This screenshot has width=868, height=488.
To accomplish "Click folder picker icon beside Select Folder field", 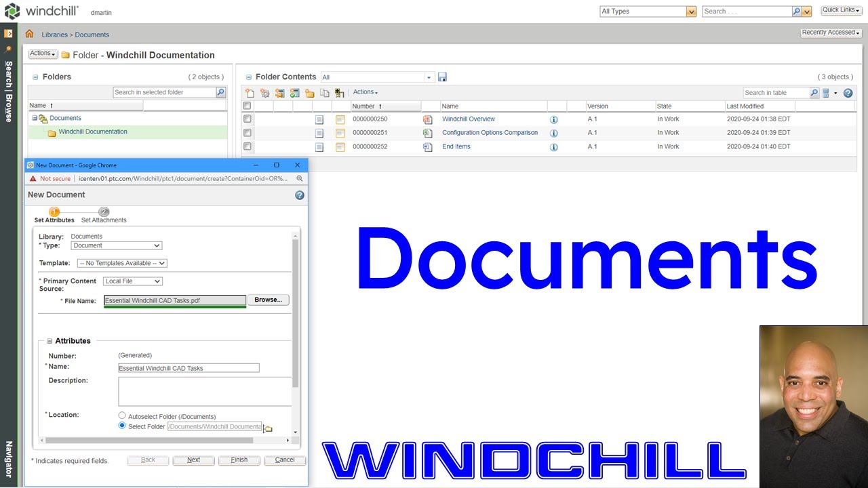I will point(268,428).
